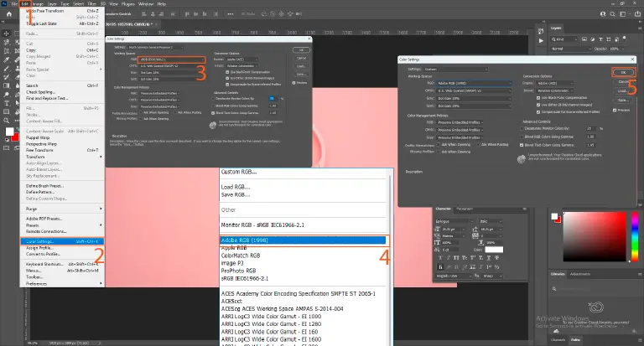This screenshot has height=346, width=644.
Task: Open the Sharp anti-aliasing dropdown
Action: (x=492, y=276)
